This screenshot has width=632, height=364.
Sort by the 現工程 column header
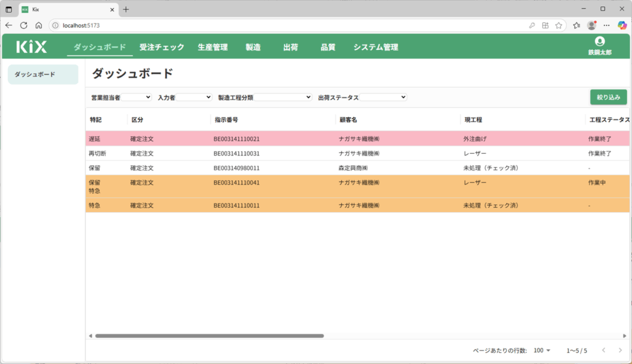coord(473,120)
